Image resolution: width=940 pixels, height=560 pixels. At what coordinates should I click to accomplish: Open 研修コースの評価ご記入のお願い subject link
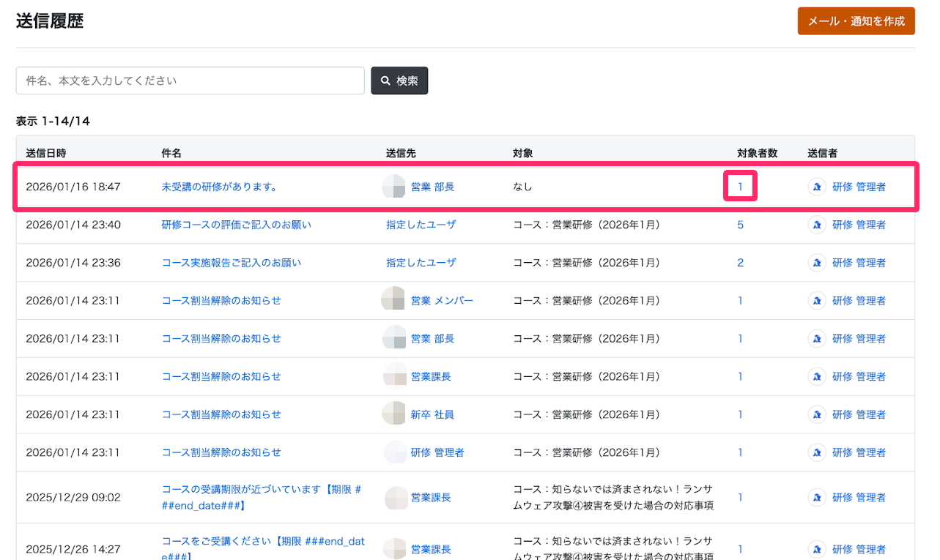coord(236,225)
